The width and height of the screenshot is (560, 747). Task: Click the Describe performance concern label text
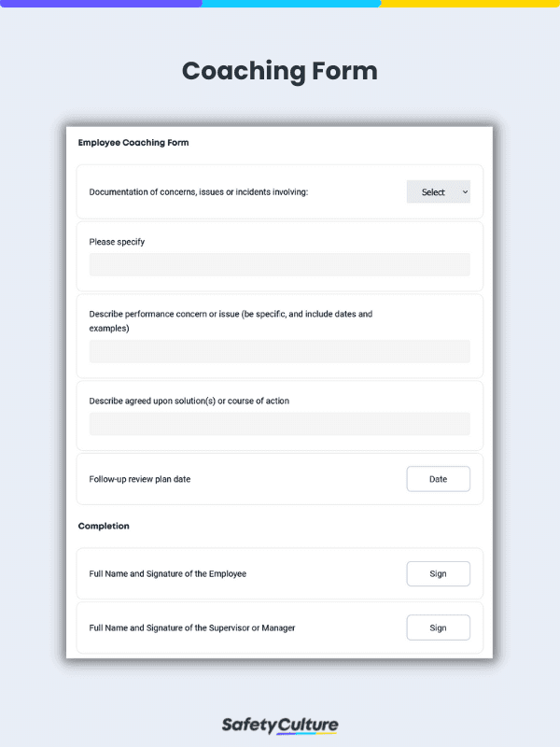tap(231, 321)
